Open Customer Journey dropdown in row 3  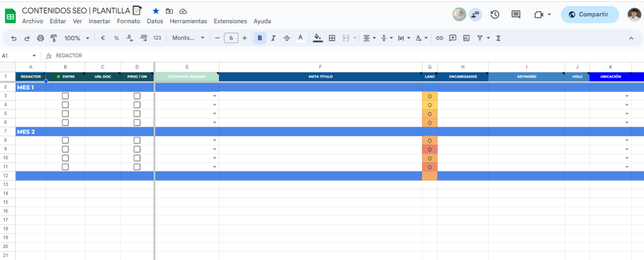(214, 96)
